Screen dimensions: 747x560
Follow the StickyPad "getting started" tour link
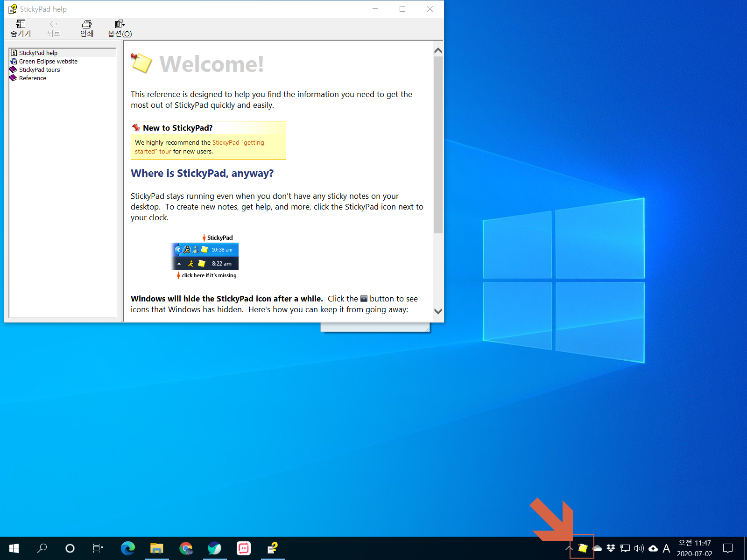[199, 147]
